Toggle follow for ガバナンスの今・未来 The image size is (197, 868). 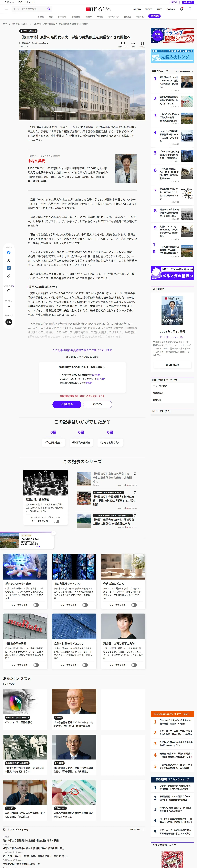pos(36,605)
